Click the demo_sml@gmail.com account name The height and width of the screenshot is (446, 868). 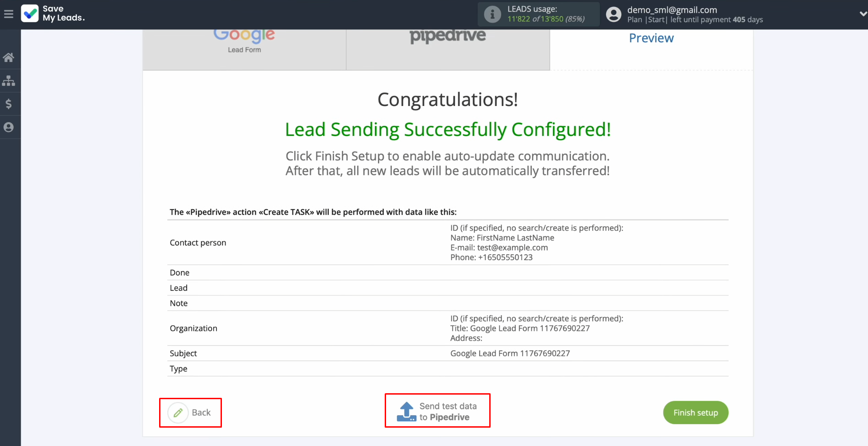pyautogui.click(x=672, y=10)
